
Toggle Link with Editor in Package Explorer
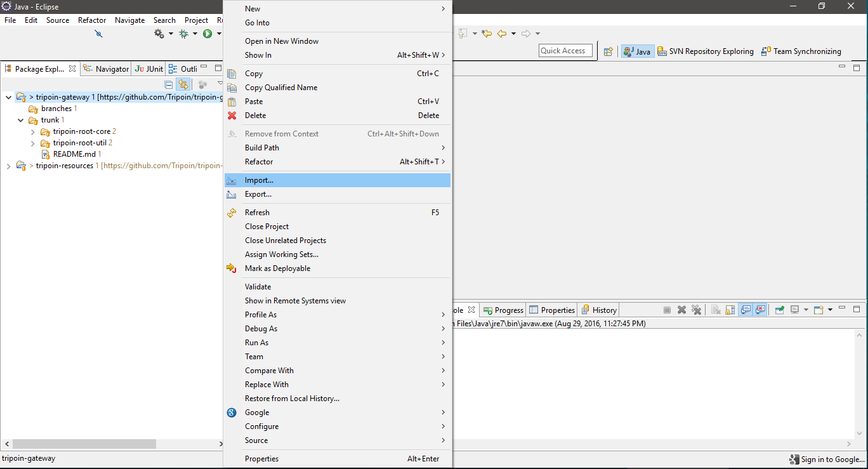[183, 84]
